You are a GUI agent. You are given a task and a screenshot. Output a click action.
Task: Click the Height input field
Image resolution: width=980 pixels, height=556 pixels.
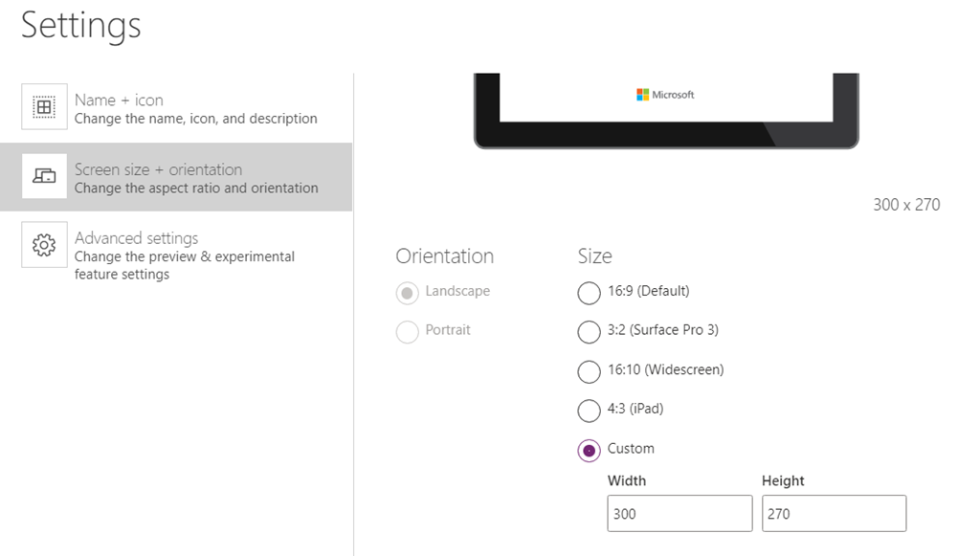835,514
